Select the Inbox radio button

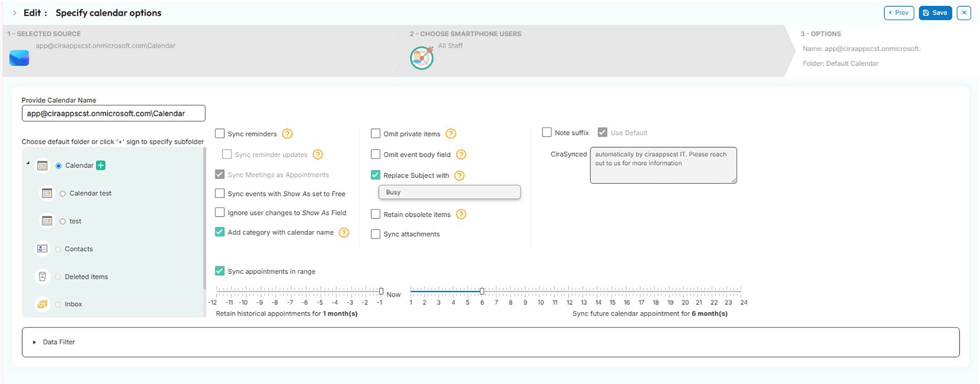pyautogui.click(x=58, y=305)
